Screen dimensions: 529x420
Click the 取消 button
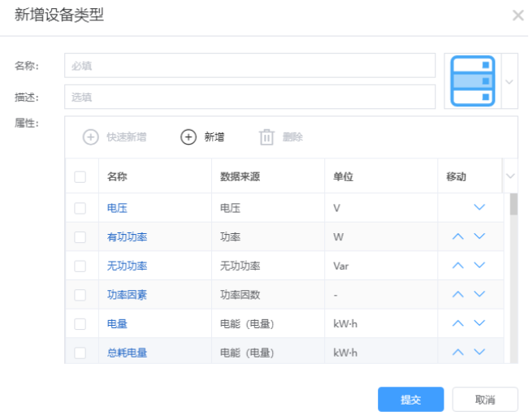point(485,399)
